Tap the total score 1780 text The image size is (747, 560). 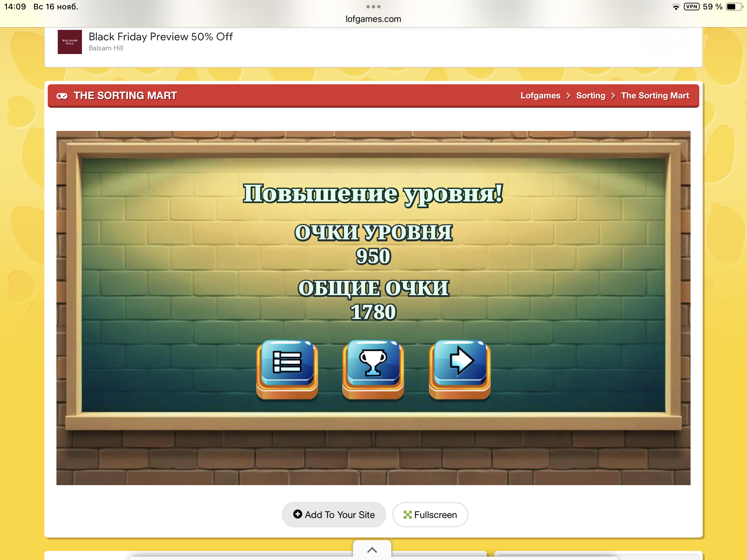point(373,312)
